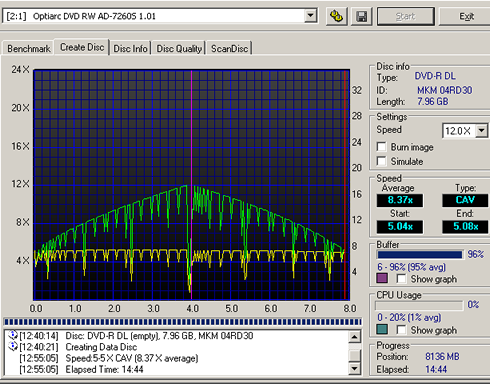Click the red end marker line on graph
This screenshot has width=490, height=384.
(345, 185)
